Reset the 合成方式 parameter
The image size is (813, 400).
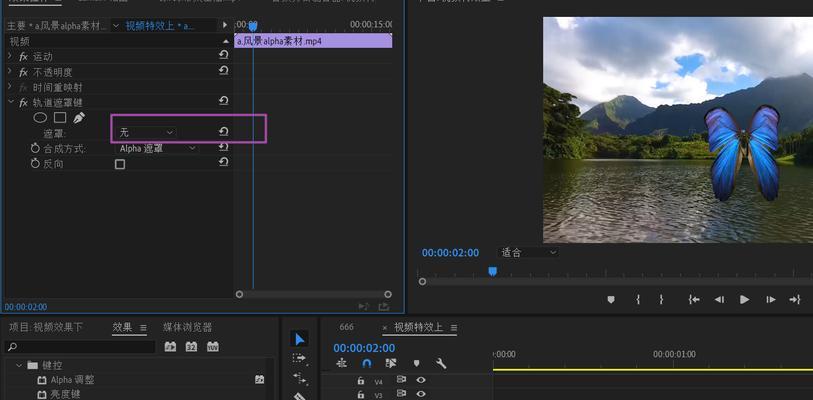pyautogui.click(x=223, y=147)
